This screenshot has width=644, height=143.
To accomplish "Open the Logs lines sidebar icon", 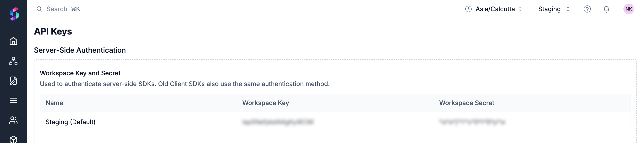I will click(13, 100).
